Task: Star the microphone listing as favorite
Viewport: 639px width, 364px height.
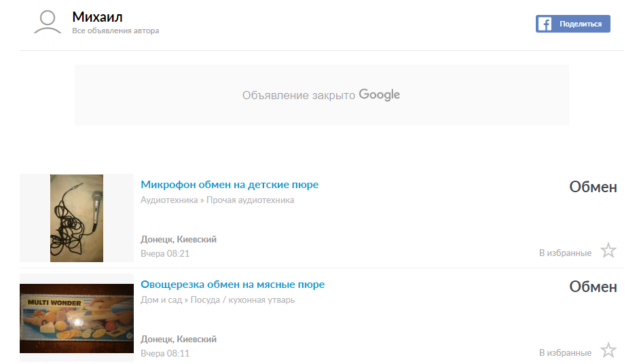Action: pos(608,251)
